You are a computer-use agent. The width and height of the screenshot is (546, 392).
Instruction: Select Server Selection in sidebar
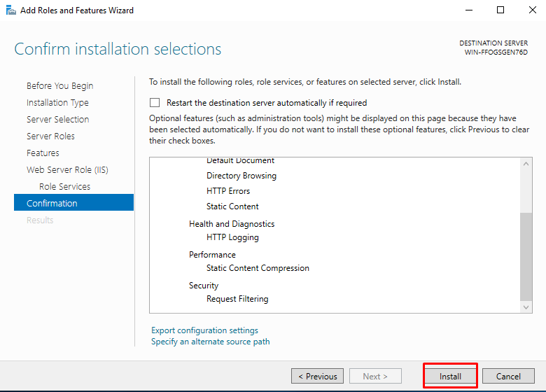coord(58,120)
